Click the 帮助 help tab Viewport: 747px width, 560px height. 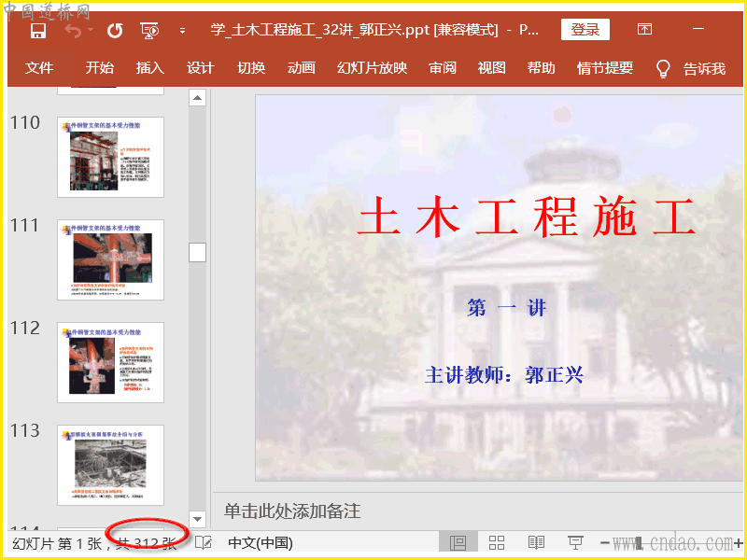tap(542, 68)
